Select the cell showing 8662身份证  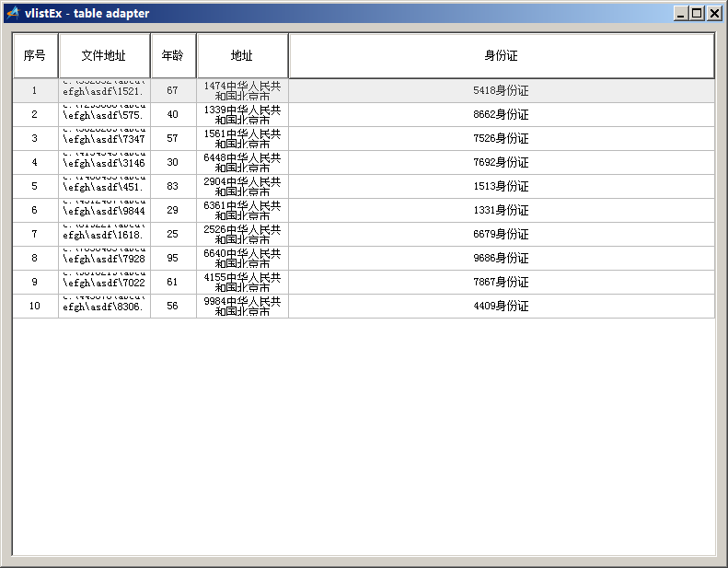tap(502, 115)
